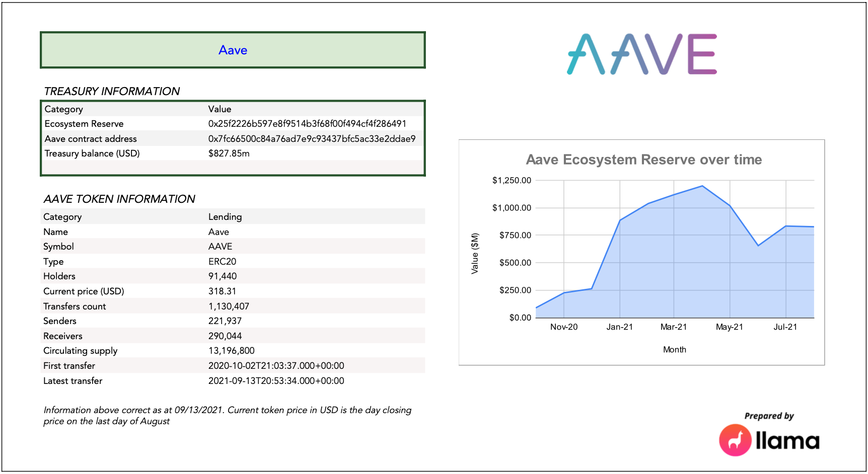
Task: Select the 'llama' wordmark text
Action: (x=787, y=441)
